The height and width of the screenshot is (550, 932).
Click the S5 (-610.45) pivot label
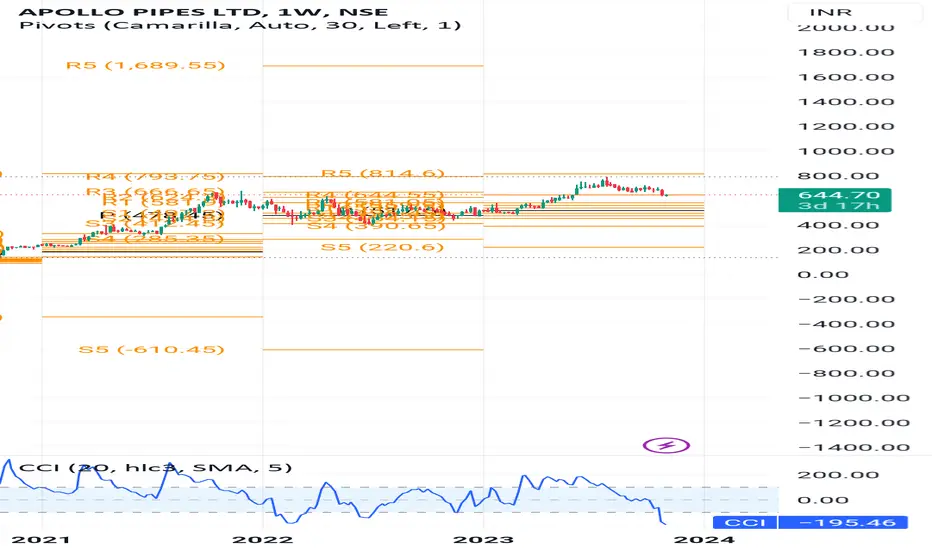152,350
